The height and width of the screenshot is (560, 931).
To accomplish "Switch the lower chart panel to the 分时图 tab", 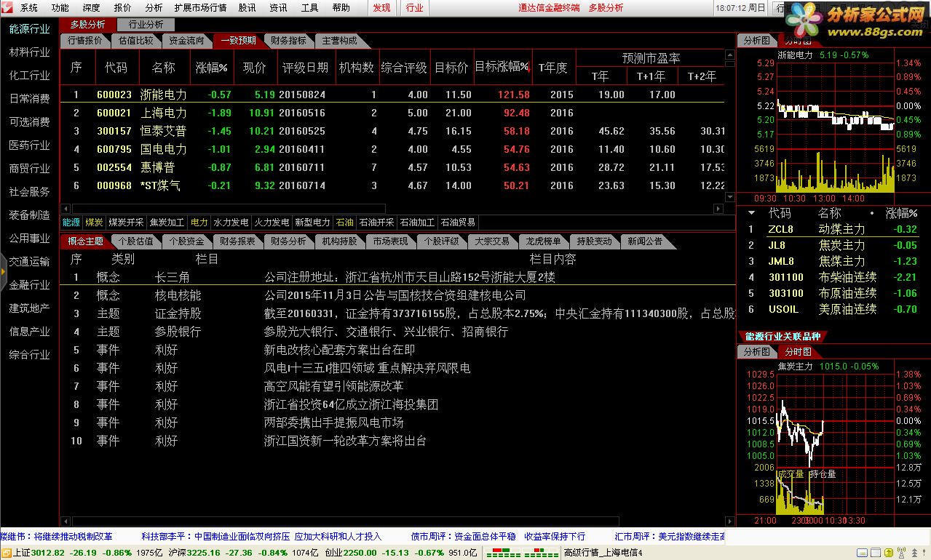I will click(x=799, y=352).
